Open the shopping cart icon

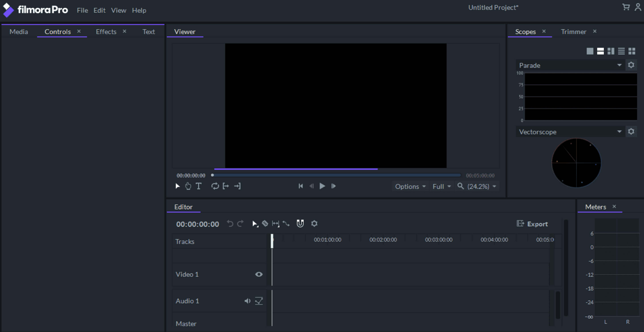pyautogui.click(x=626, y=7)
